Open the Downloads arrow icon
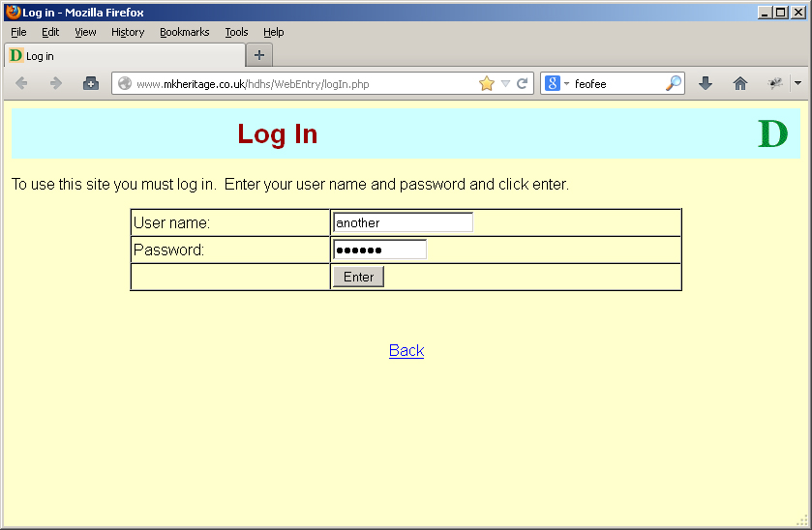The image size is (812, 530). pos(706,84)
